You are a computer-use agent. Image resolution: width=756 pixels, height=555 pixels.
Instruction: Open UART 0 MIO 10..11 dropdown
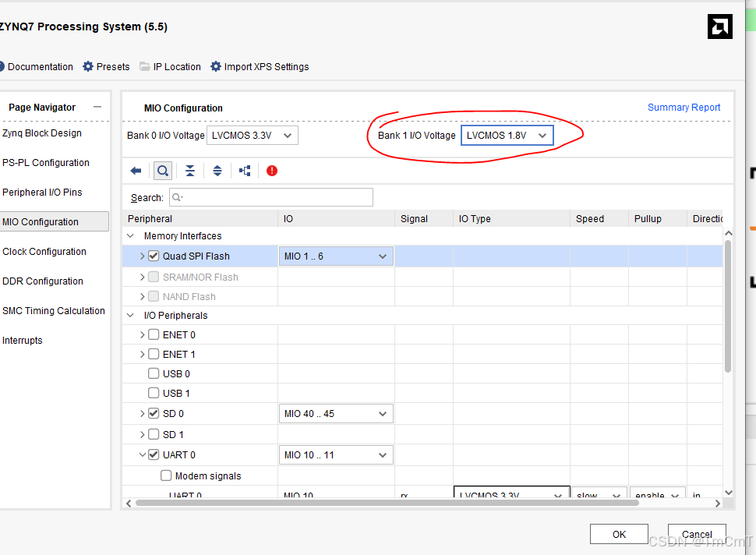[x=336, y=454]
